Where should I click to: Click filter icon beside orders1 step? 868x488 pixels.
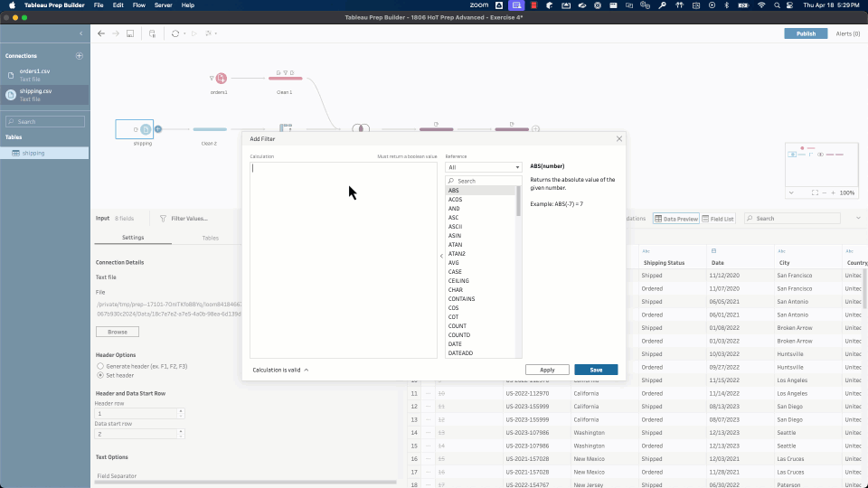coord(212,79)
